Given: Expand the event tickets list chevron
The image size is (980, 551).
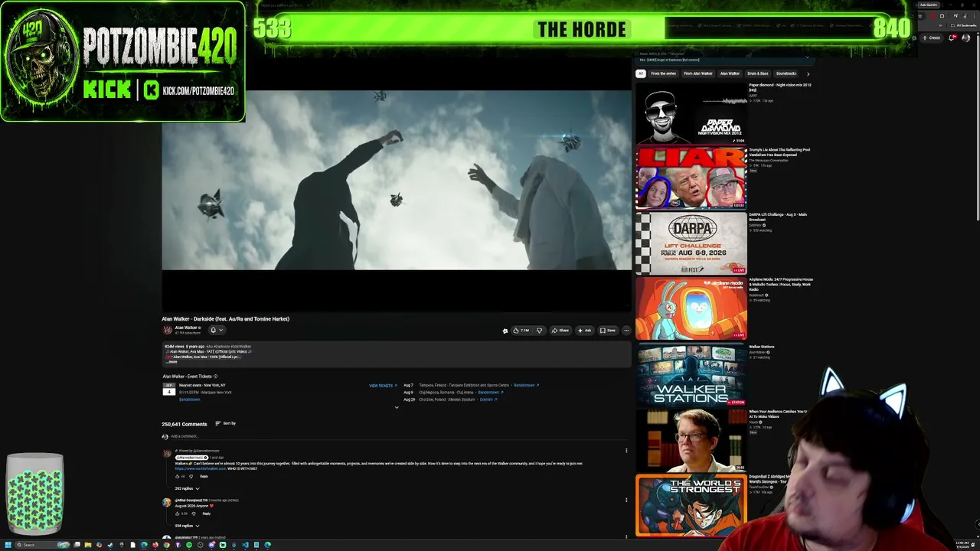Looking at the screenshot, I should coord(397,407).
